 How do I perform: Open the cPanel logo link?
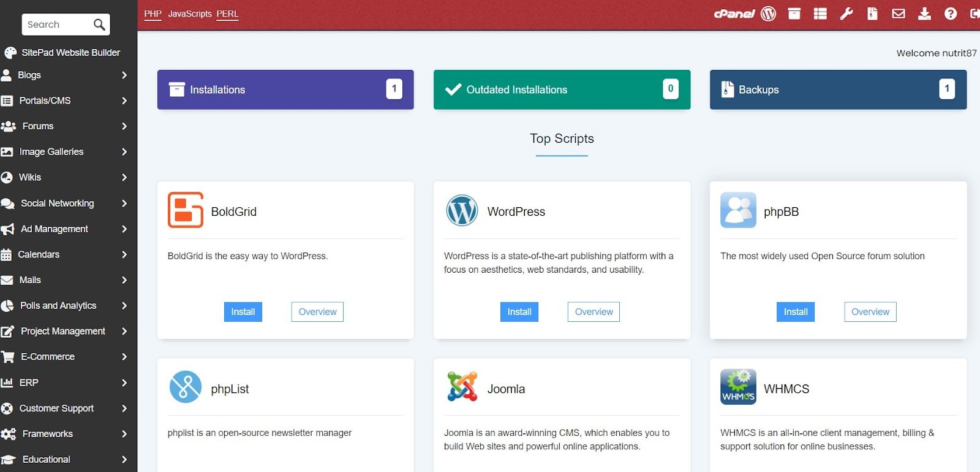[x=734, y=13]
